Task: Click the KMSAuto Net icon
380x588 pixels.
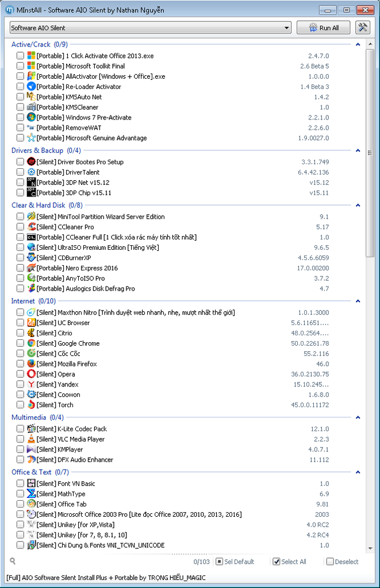Action: pos(31,96)
